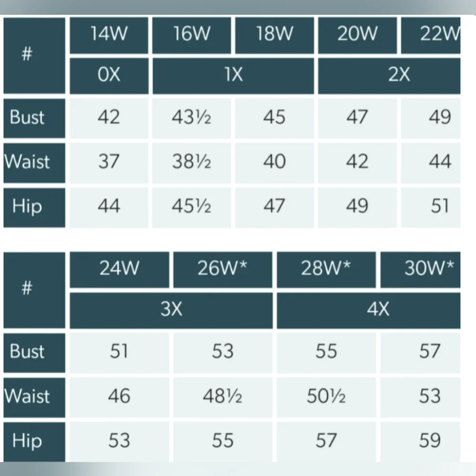Select the 26W* size header
Image resolution: width=476 pixels, height=476 pixels.
tap(223, 269)
